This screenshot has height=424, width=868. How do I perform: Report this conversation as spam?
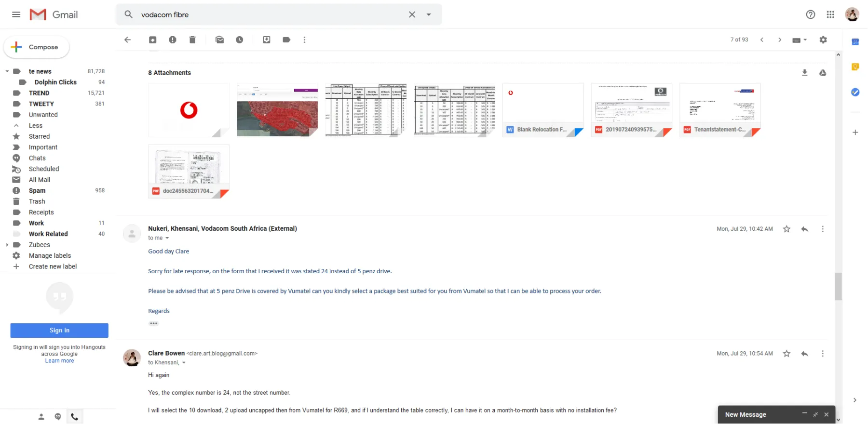(173, 40)
